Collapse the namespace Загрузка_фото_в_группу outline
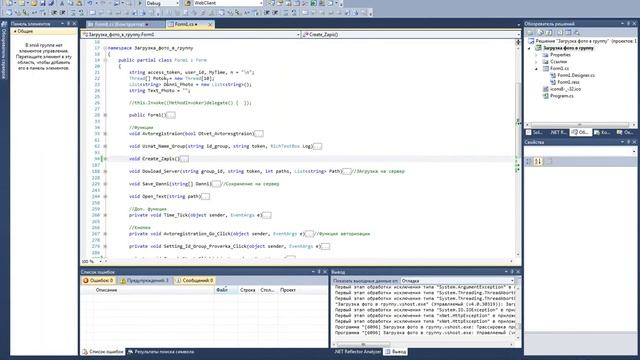This screenshot has width=640, height=360. [x=105, y=48]
